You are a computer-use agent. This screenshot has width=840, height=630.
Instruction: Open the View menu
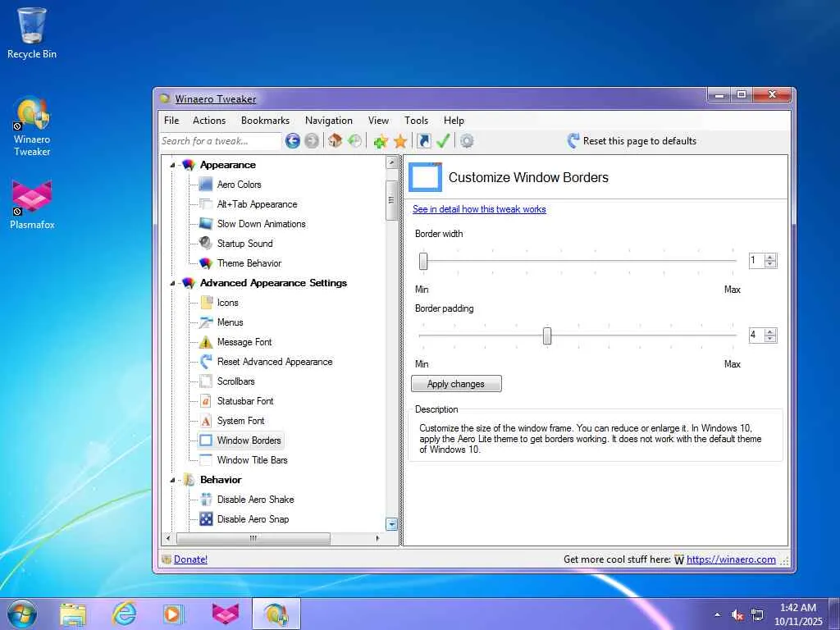pos(378,121)
